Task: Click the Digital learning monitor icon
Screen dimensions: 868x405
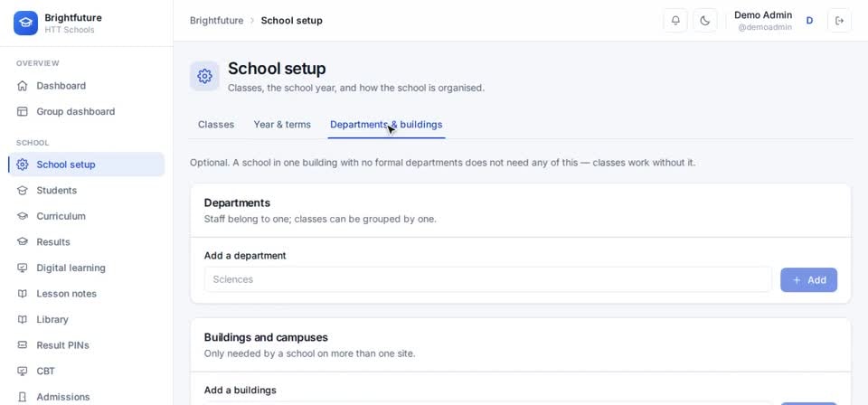Action: click(x=22, y=268)
